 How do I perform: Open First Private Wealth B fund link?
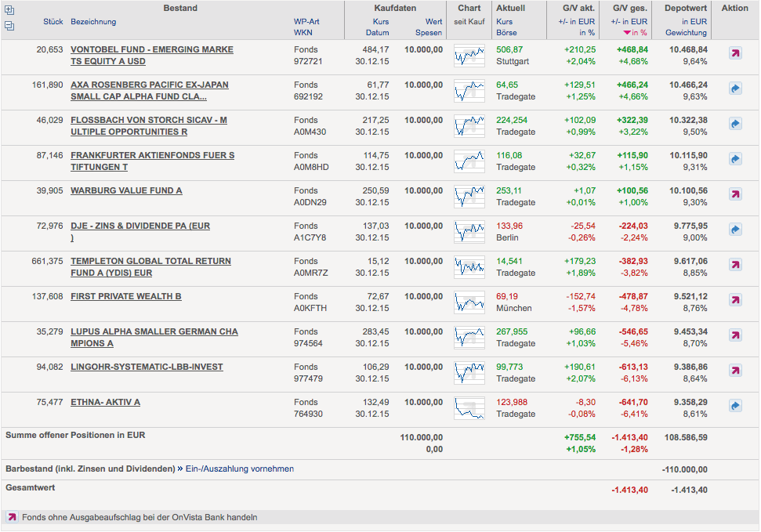coord(125,296)
